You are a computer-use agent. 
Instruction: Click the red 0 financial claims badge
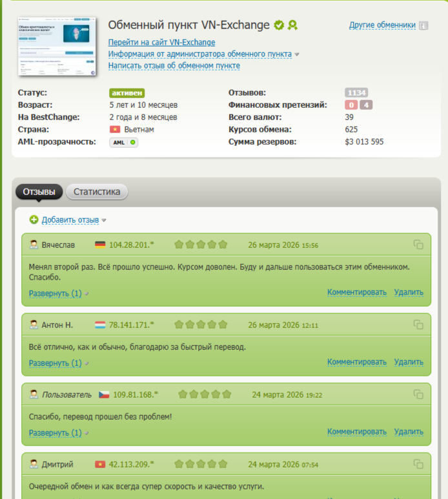[351, 105]
